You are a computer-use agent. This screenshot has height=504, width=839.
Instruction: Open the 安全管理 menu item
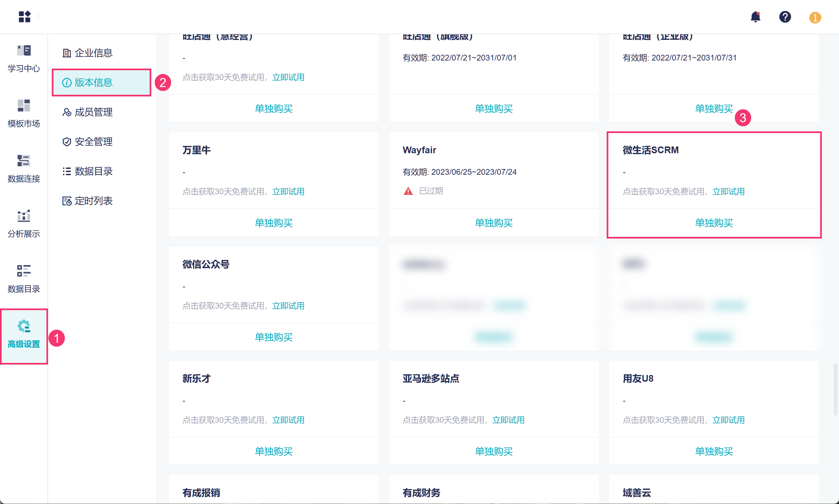93,141
